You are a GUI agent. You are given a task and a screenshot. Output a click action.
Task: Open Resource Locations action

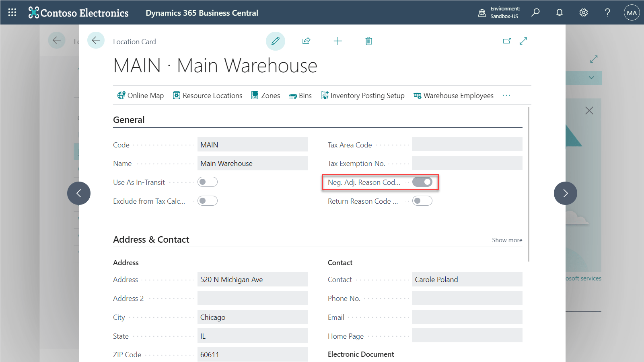[208, 96]
